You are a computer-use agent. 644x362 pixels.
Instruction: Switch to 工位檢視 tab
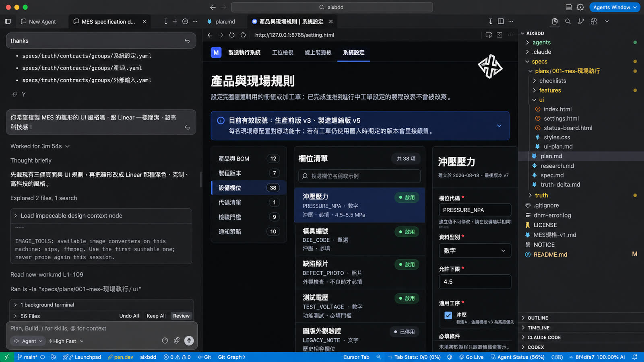pos(283,53)
